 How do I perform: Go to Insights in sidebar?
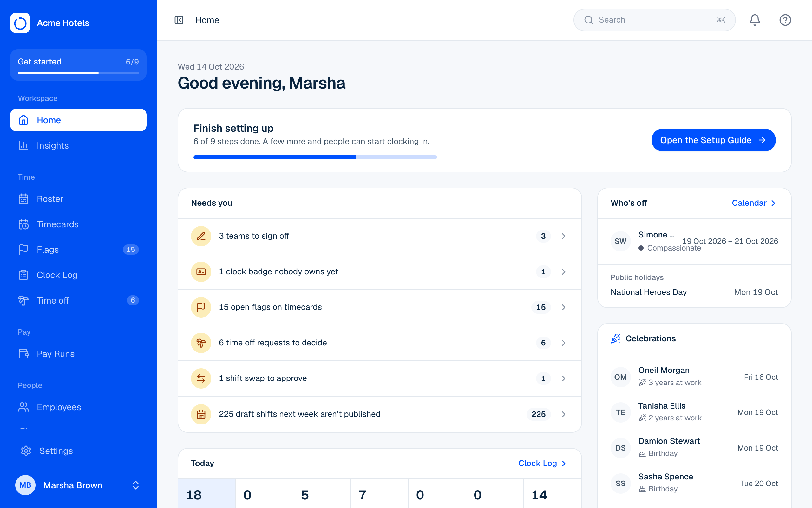(78, 145)
